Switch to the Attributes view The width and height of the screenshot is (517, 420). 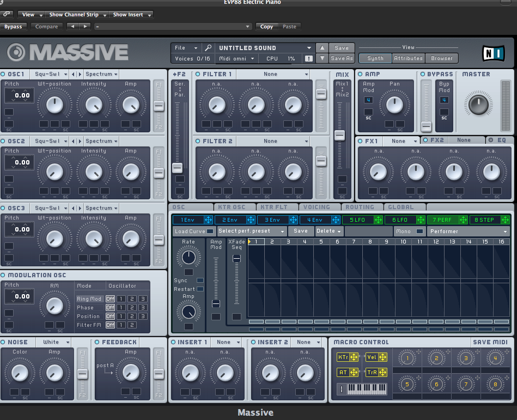(408, 58)
